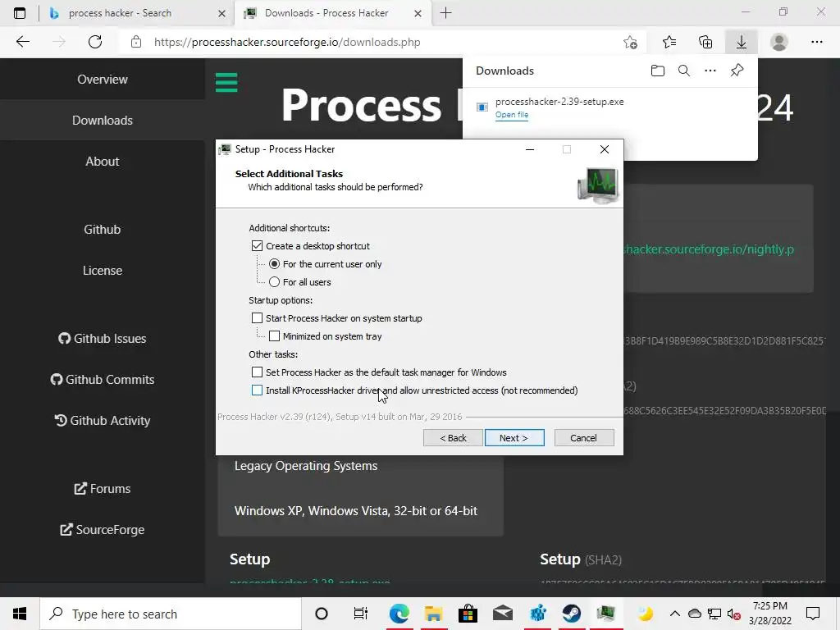Enable Install KProcessHacker driver checkbox
The width and height of the screenshot is (840, 630).
coord(257,390)
